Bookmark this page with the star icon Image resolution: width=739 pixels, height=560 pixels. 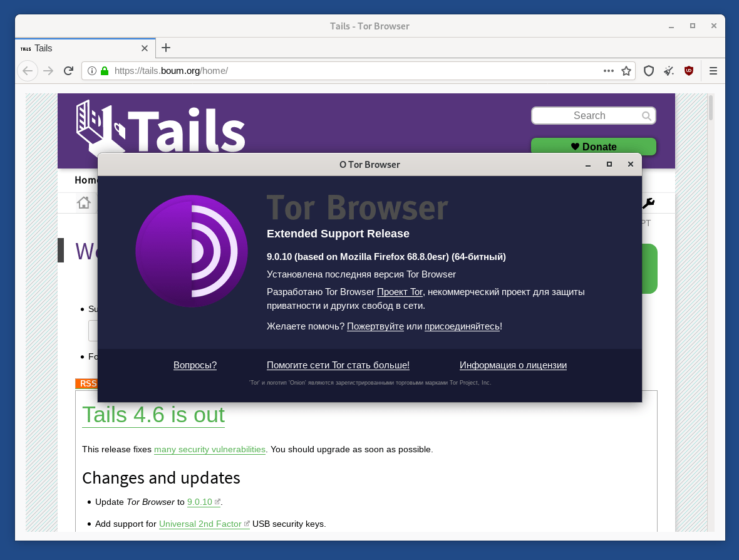(x=626, y=71)
